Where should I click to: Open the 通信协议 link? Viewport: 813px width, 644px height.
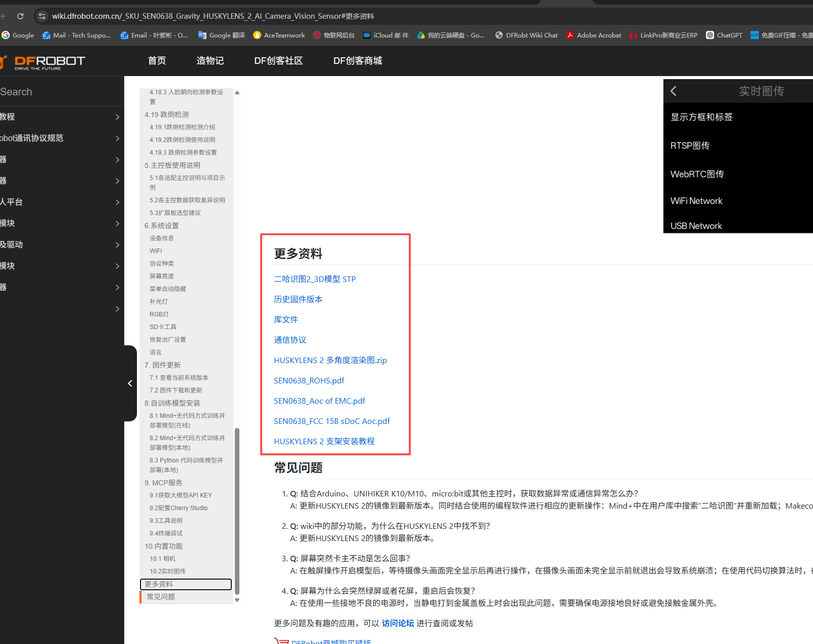click(290, 340)
